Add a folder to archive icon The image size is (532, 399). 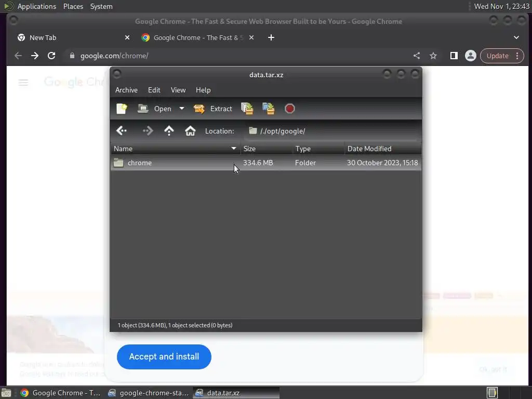click(x=269, y=109)
